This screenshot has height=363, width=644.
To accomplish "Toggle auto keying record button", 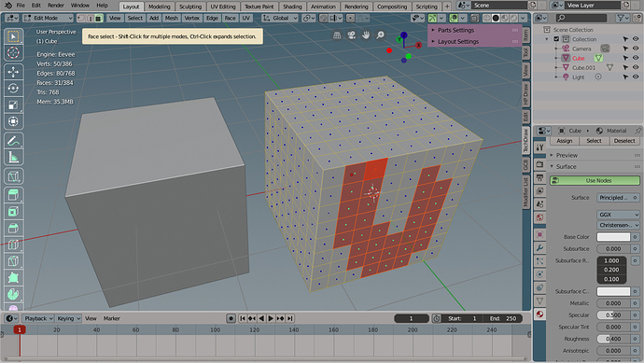I will (231, 318).
